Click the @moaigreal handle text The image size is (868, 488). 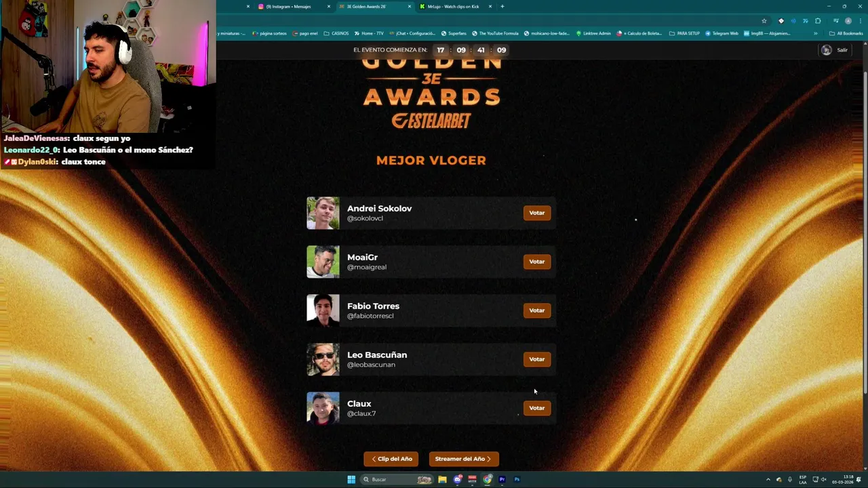367,267
